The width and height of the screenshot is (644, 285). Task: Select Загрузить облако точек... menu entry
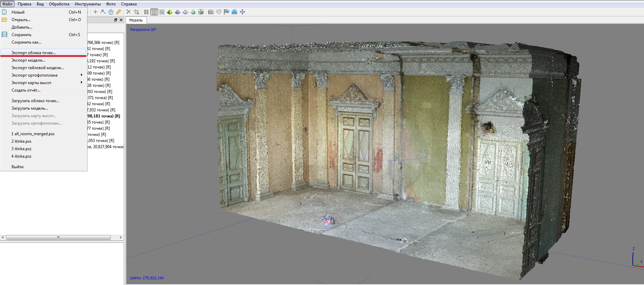click(44, 101)
